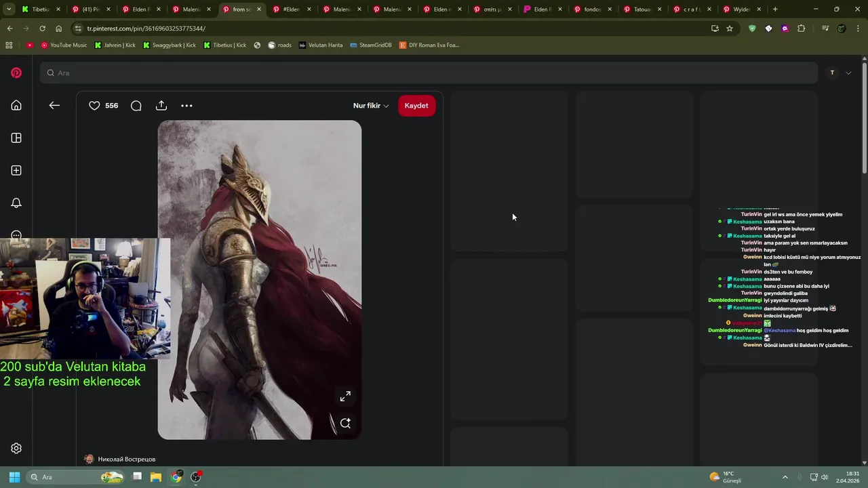
Task: Go back with the pin's left arrow
Action: pyautogui.click(x=54, y=105)
